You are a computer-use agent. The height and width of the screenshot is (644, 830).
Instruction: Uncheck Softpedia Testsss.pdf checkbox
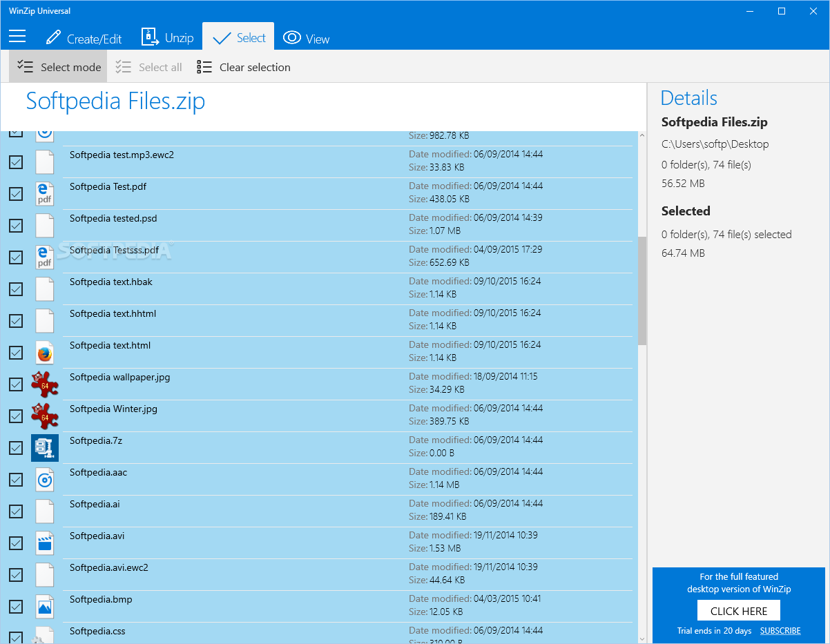coord(16,257)
